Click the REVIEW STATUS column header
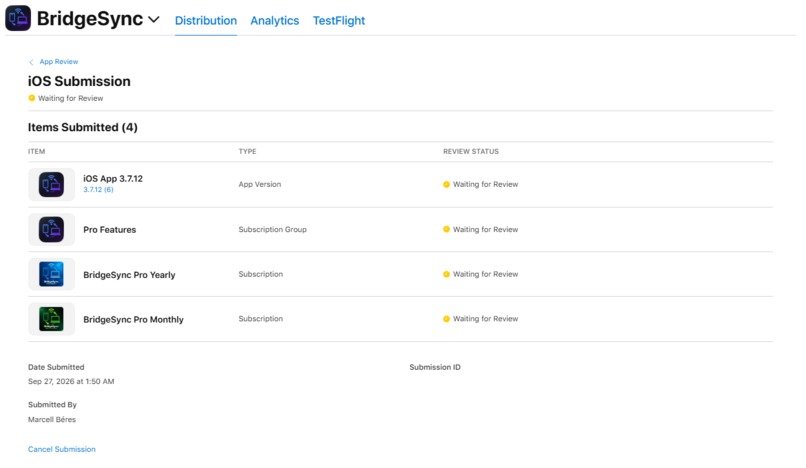 471,151
